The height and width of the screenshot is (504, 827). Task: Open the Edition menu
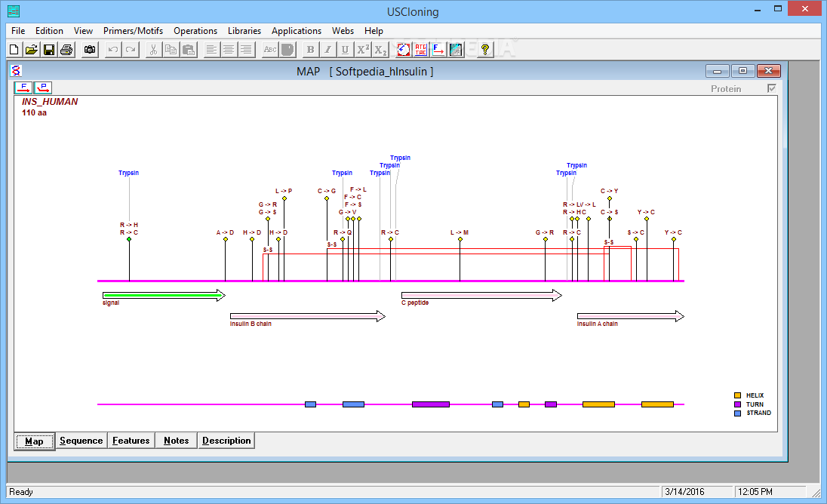(49, 31)
